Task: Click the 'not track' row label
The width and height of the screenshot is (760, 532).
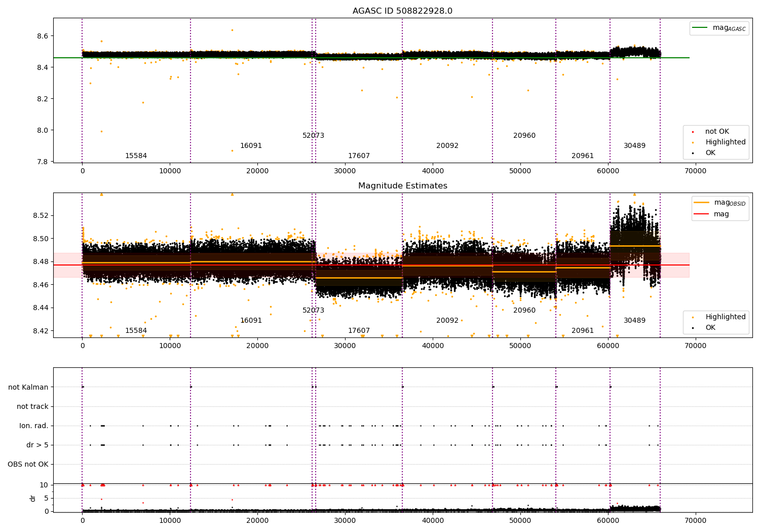Action: click(32, 406)
